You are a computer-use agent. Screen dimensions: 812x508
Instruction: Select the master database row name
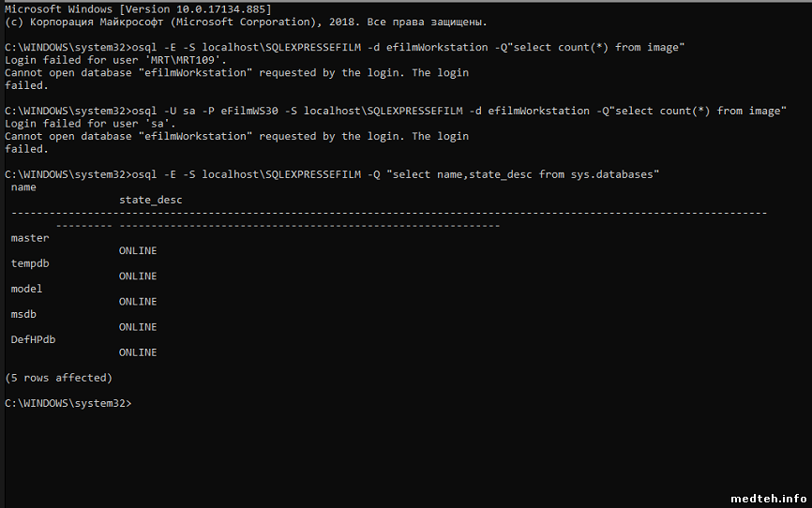[30, 238]
